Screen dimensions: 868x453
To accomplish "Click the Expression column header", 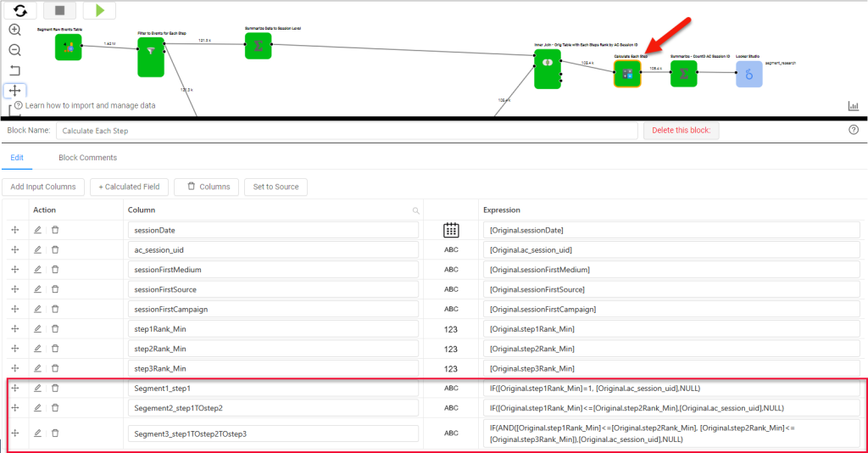I will [502, 210].
